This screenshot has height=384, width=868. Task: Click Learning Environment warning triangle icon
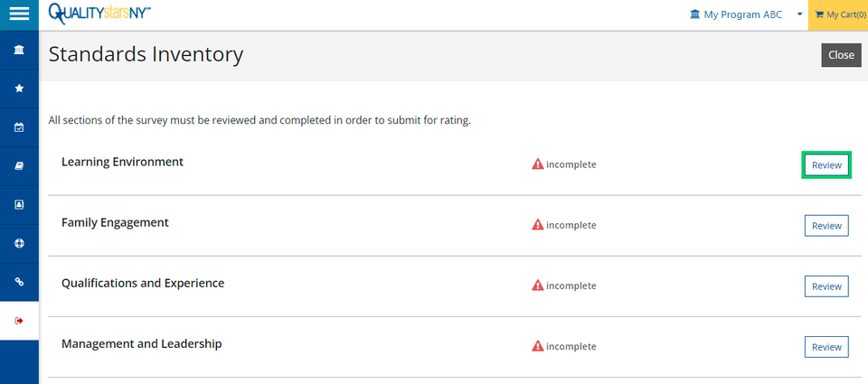[537, 164]
